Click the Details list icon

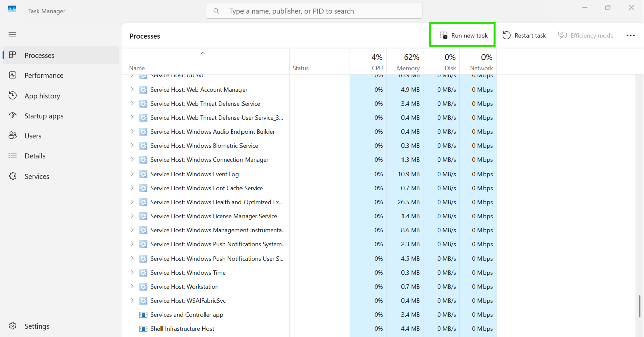point(13,156)
